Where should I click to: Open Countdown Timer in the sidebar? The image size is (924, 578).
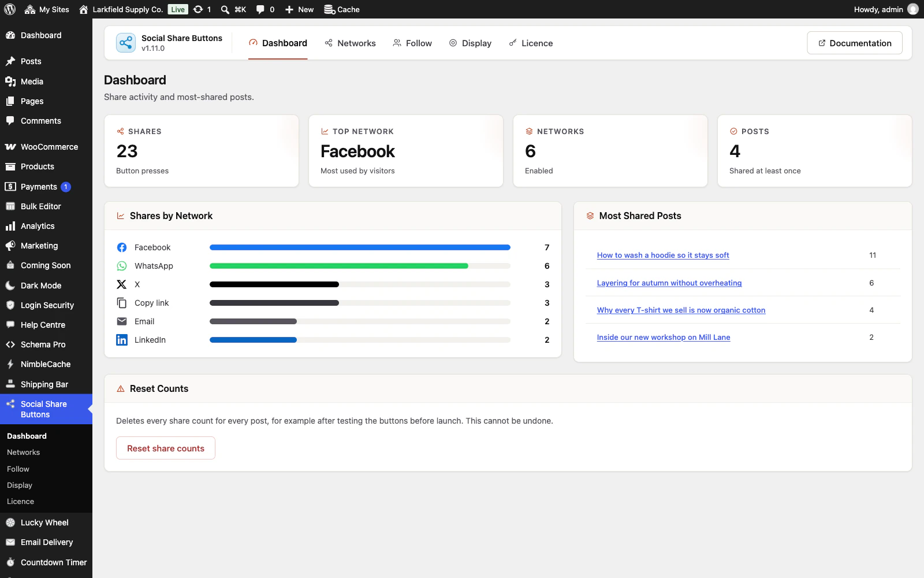pyautogui.click(x=46, y=562)
